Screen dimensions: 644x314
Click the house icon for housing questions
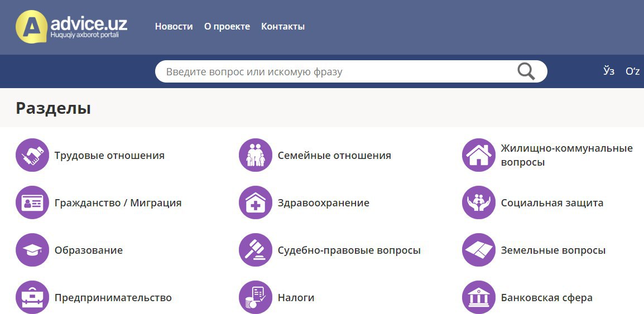[x=479, y=155]
